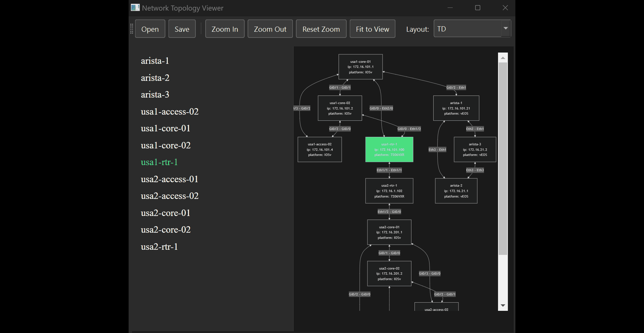Fit the topology to the view
The image size is (644, 333).
pyautogui.click(x=372, y=28)
